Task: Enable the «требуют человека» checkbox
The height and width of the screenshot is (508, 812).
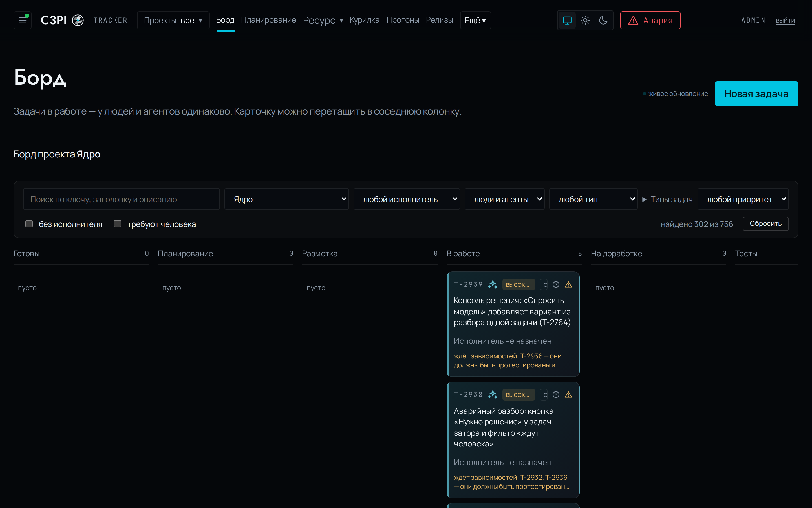Action: click(118, 224)
